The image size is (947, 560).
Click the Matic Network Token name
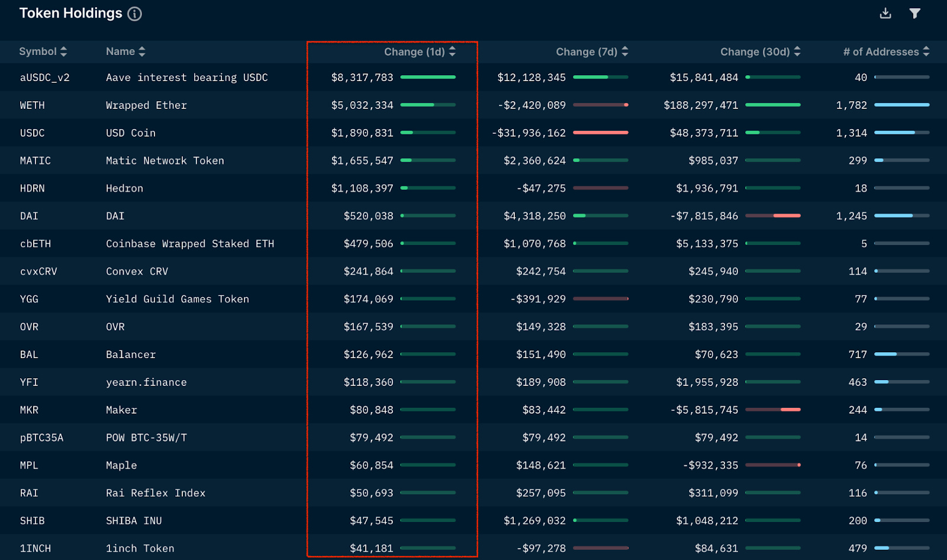pos(165,160)
